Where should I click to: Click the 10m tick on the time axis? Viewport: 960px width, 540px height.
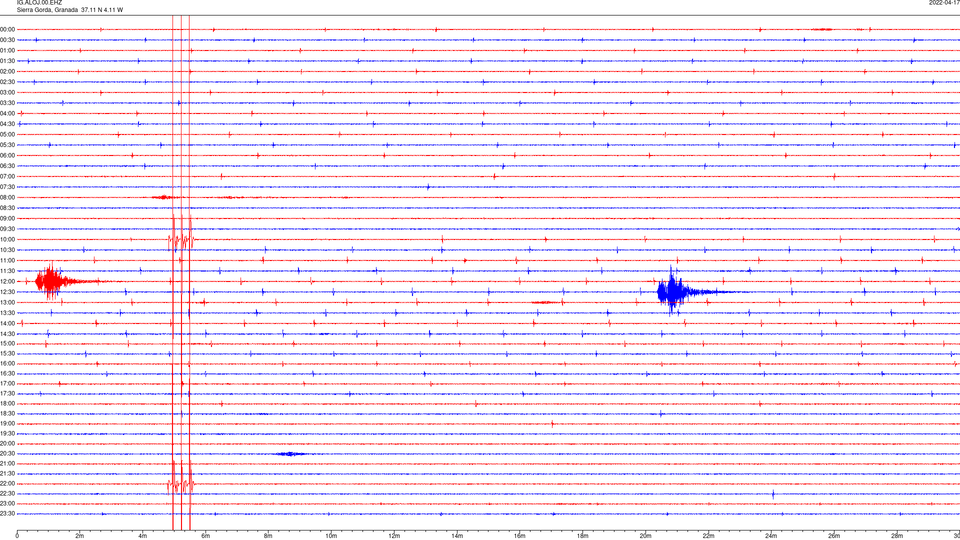331,536
